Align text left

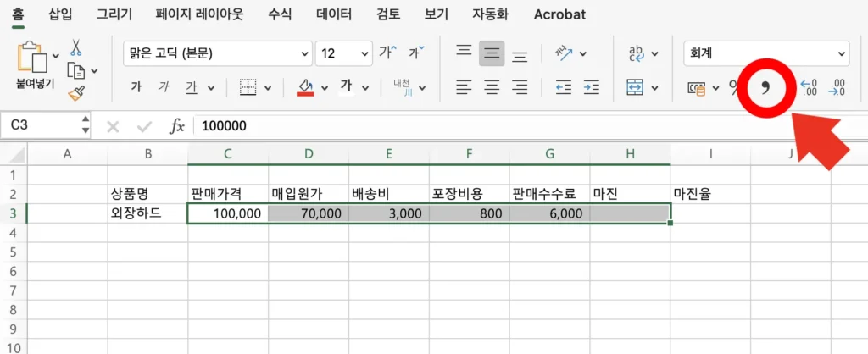click(464, 87)
